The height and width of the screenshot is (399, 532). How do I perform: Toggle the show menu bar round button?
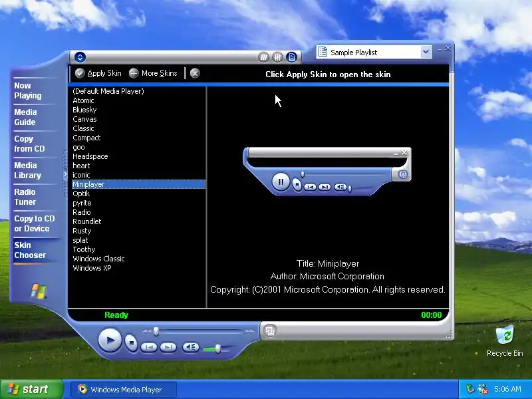pos(80,57)
